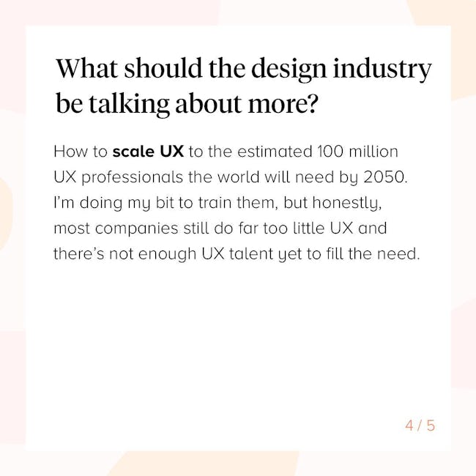Click the year '2050' in the text
The image size is (476, 476).
[x=384, y=177]
